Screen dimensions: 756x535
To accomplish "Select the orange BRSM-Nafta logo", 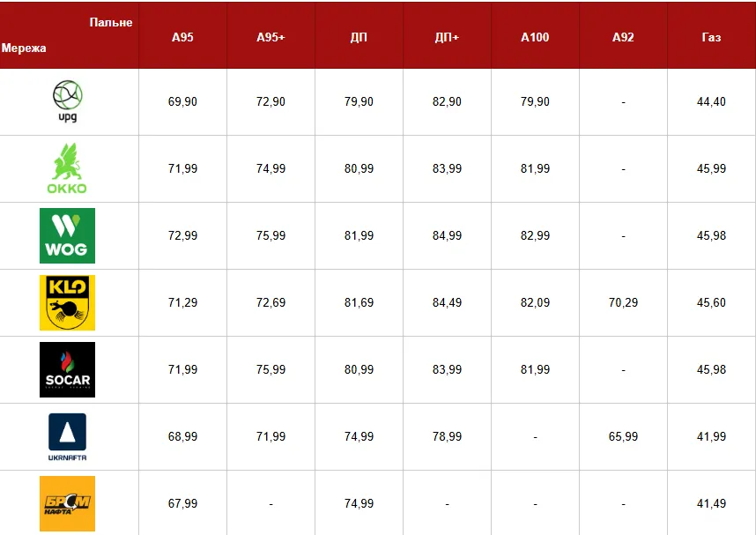I will tap(68, 503).
